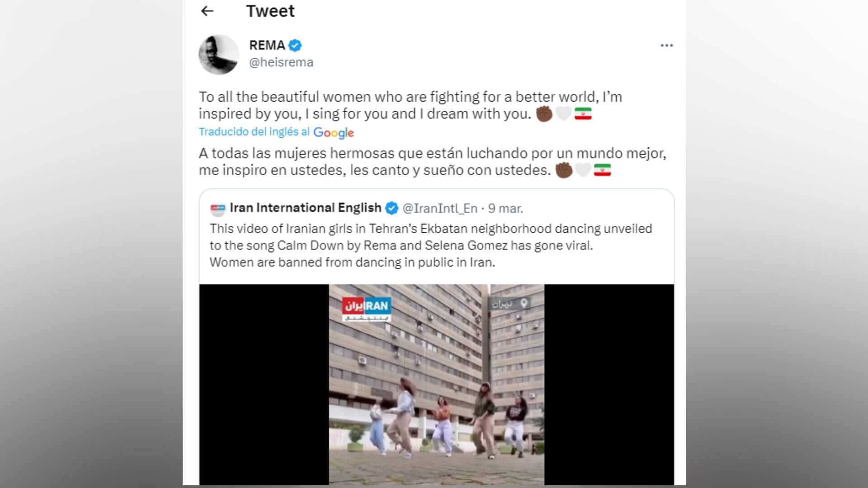Click the Iran International logo in video
This screenshot has height=488, width=868.
point(366,308)
